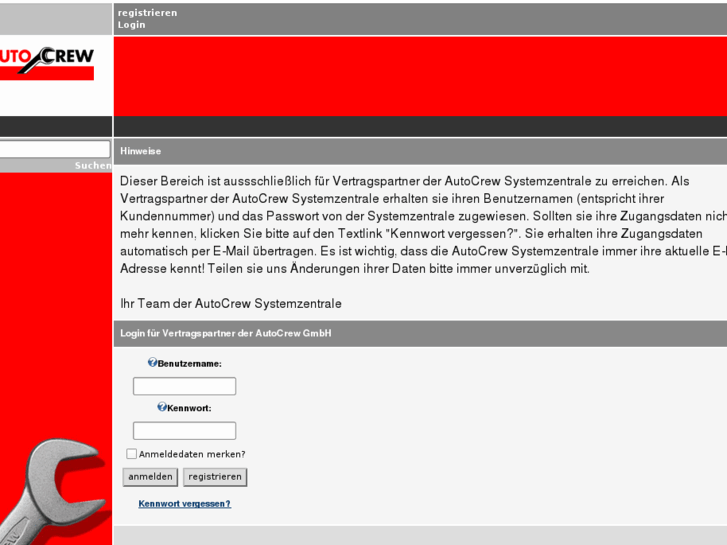
Task: Open the Kennwort vergessen? link
Action: pos(185,504)
